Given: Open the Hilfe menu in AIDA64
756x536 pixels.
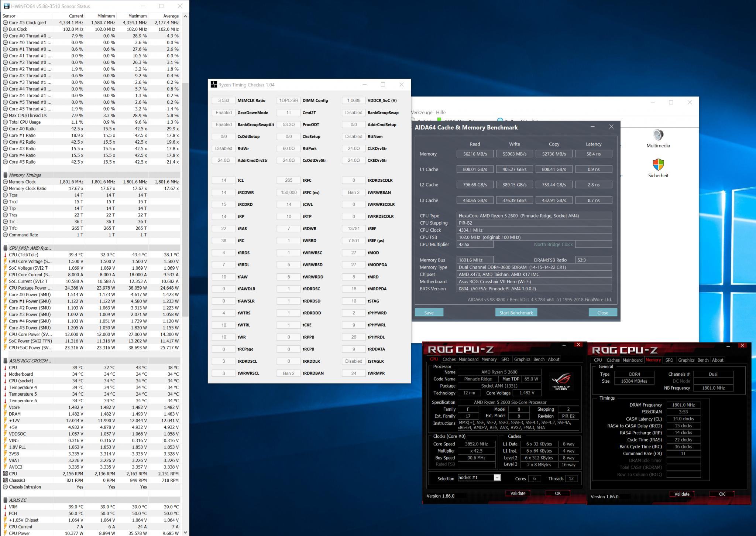Looking at the screenshot, I should (440, 112).
